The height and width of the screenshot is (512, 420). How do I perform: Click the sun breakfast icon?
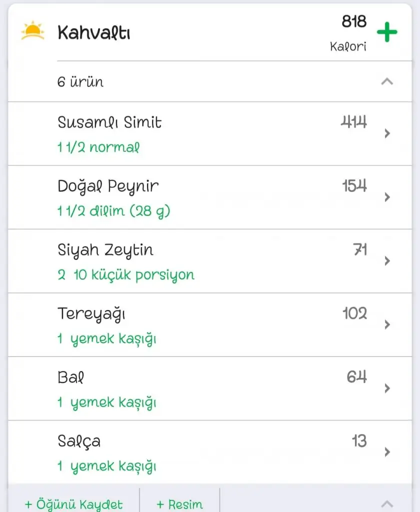coord(33,31)
